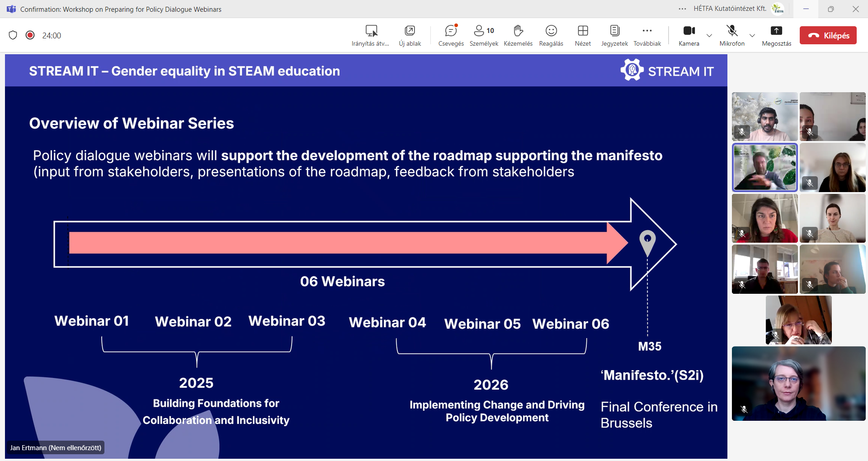This screenshot has height=461, width=868.
Task: Open the Csevegés chat panel
Action: coord(451,35)
